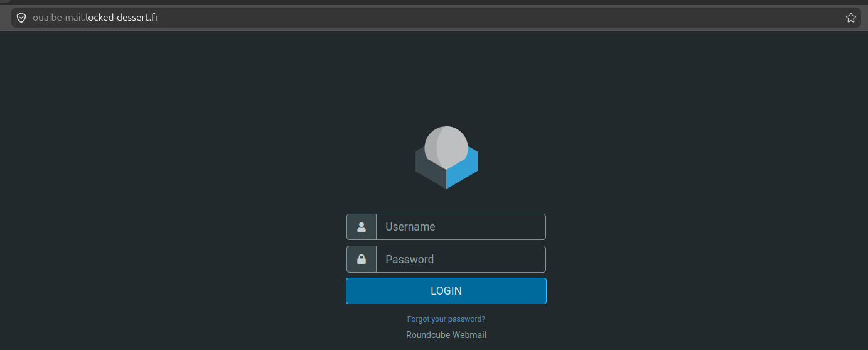Viewport: 868px width, 350px height.
Task: Click the Roundcube logo
Action: click(x=446, y=157)
